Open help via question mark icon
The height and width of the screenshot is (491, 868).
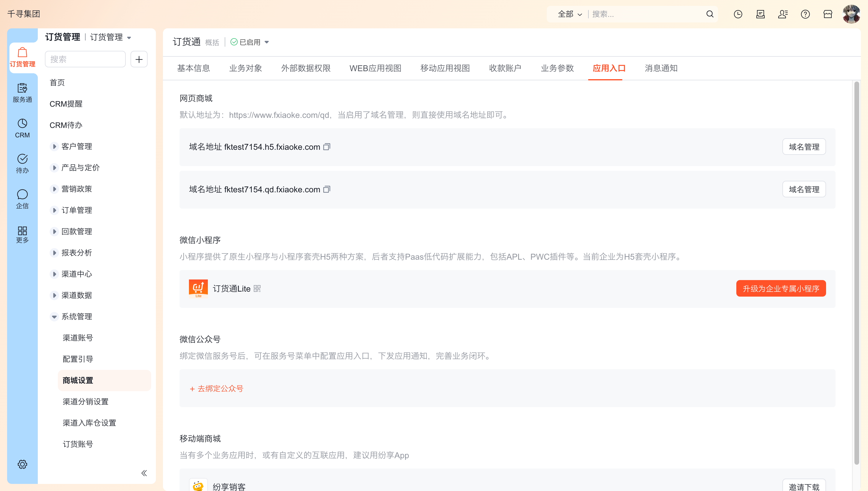pos(806,14)
